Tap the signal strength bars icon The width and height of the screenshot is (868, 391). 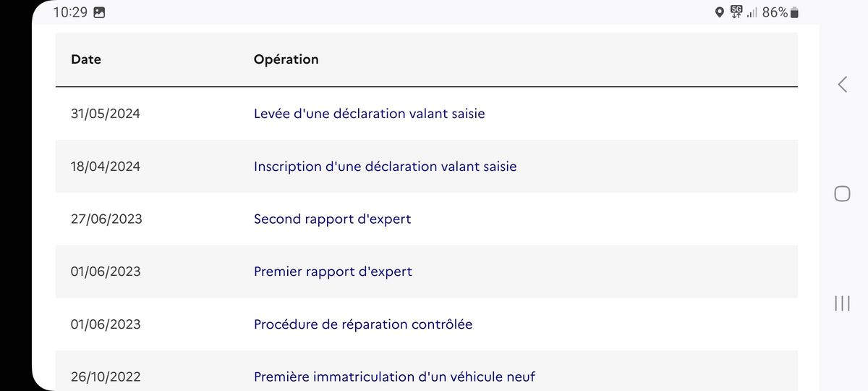click(x=752, y=12)
